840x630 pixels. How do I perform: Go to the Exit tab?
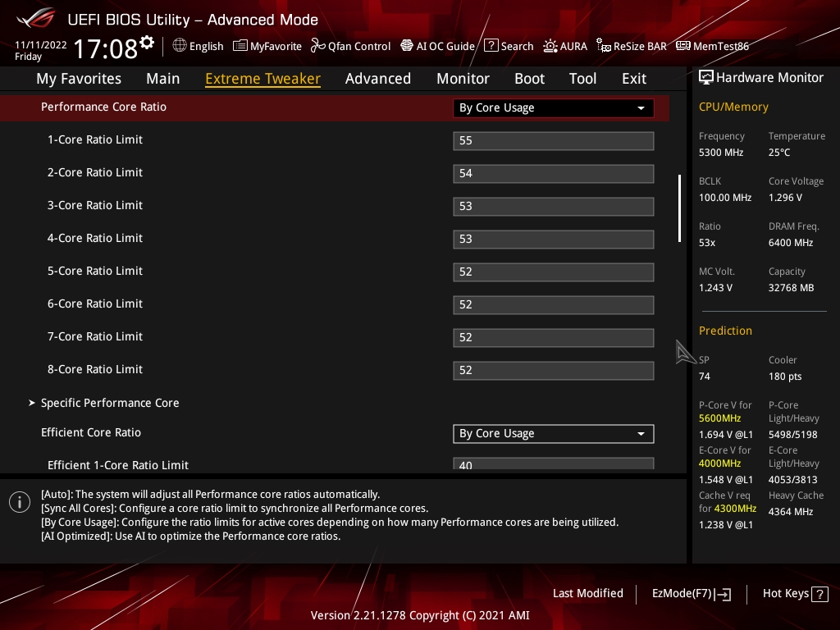coord(634,78)
